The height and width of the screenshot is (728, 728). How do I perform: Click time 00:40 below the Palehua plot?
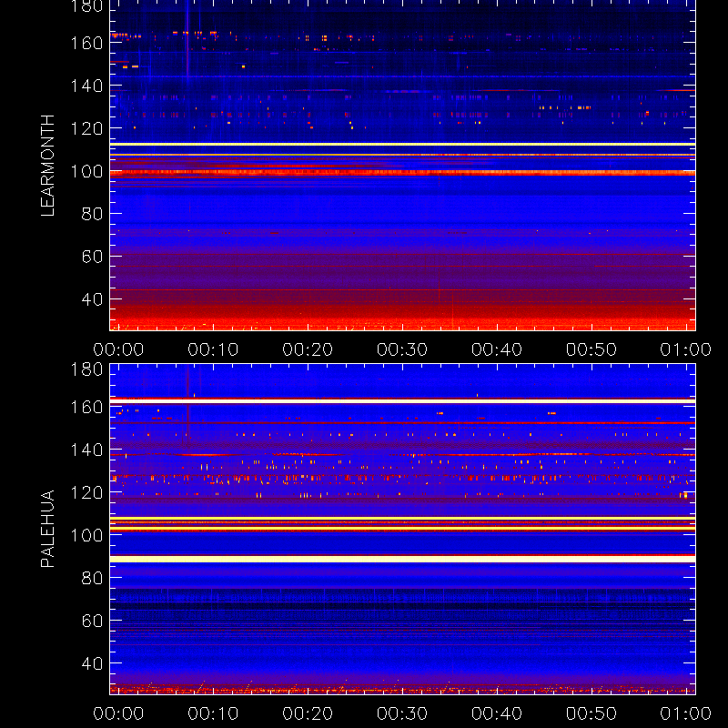coord(497,713)
